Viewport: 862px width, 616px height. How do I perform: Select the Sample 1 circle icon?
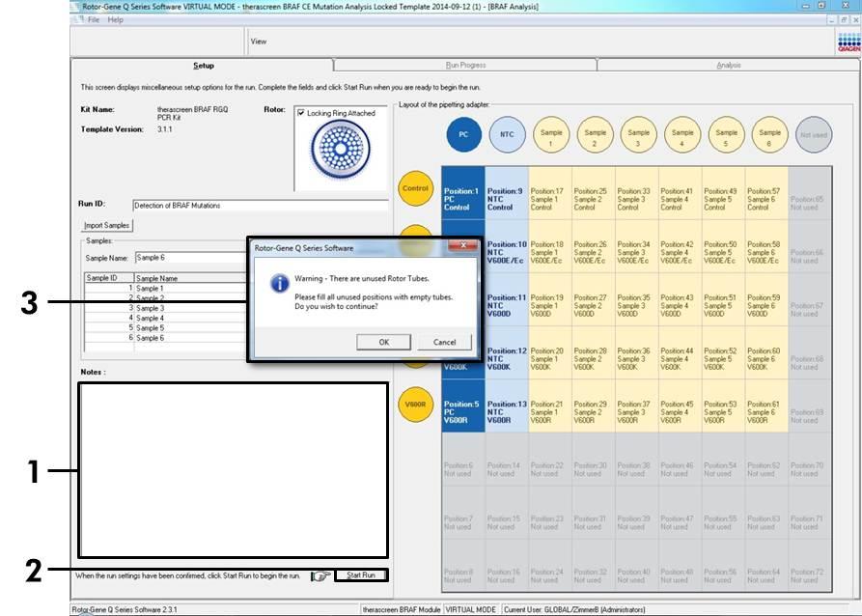(551, 134)
